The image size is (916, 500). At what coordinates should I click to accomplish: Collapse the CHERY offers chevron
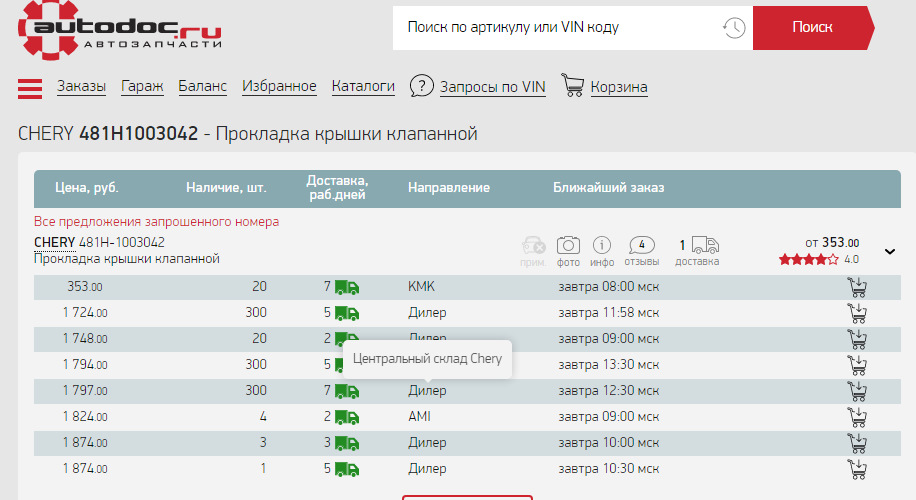(x=890, y=252)
